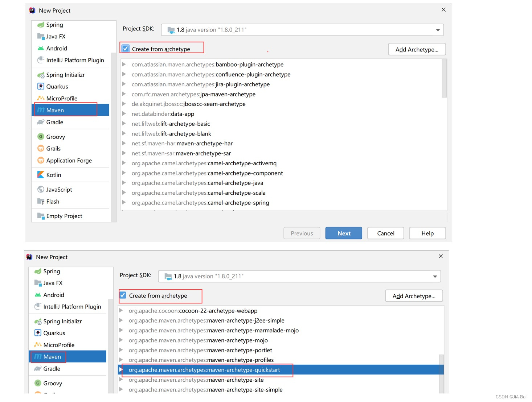
Task: Select jira-plugin-archetype row
Action: click(x=282, y=84)
